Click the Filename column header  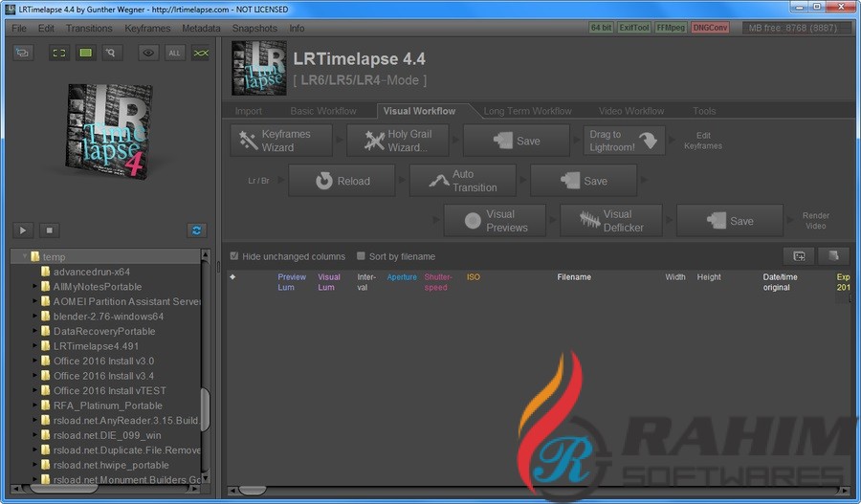coord(574,276)
